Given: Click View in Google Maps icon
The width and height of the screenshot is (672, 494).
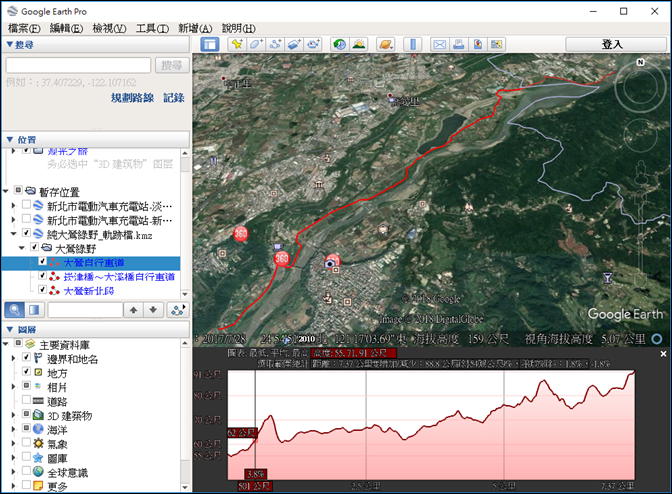Looking at the screenshot, I should (x=496, y=44).
